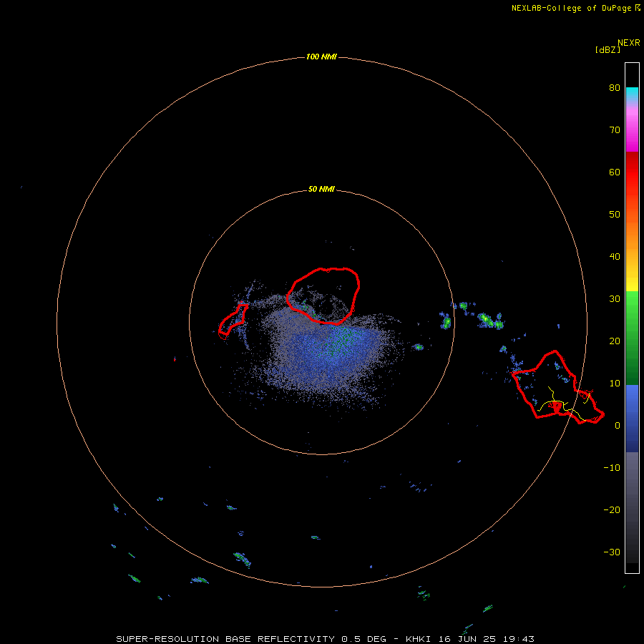Click the cyan top segment of color bar
Image resolution: width=644 pixels, height=644 pixels.
coord(632,92)
